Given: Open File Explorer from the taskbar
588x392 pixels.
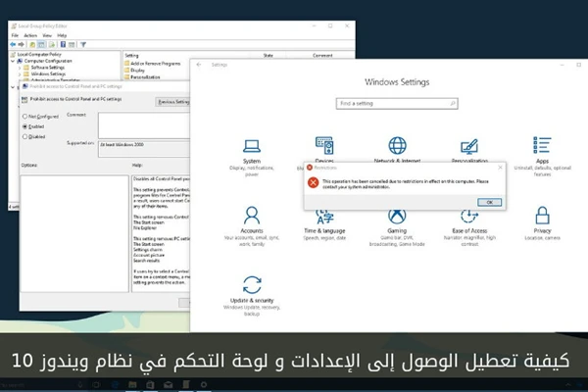Looking at the screenshot, I should (132, 384).
